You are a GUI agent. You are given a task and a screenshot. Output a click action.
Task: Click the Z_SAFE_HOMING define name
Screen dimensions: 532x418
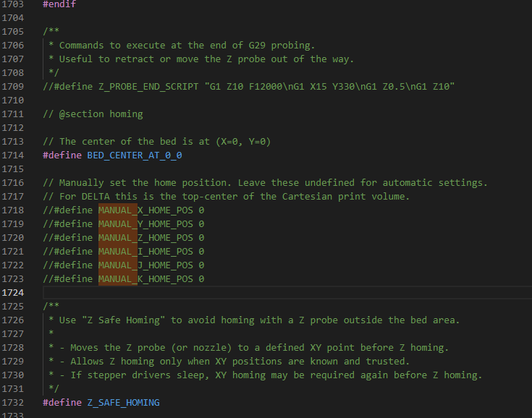point(123,402)
